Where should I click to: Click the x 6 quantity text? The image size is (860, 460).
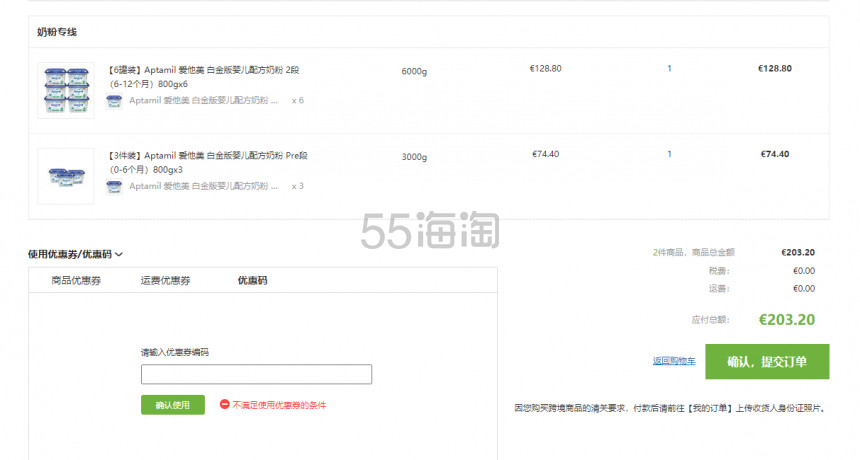point(298,100)
